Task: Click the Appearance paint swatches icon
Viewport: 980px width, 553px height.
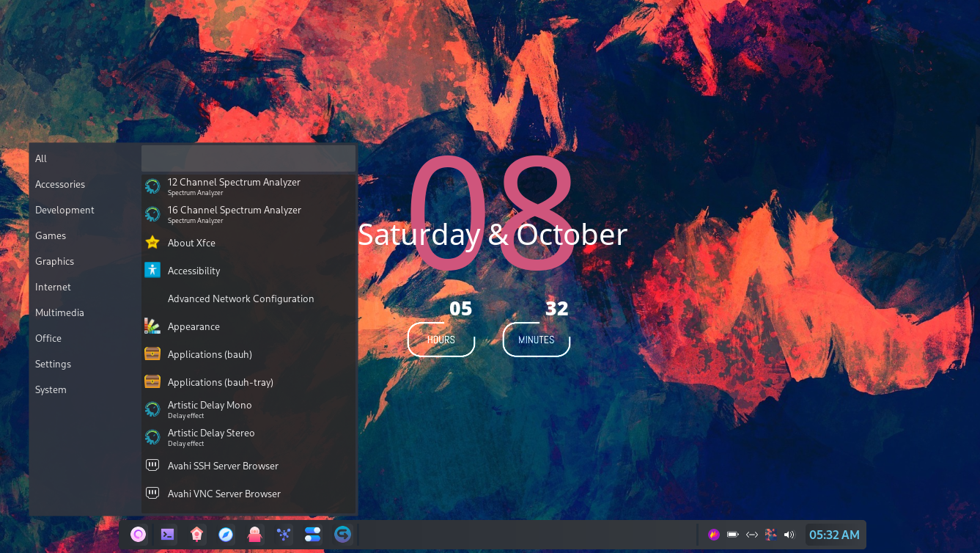Action: (152, 326)
